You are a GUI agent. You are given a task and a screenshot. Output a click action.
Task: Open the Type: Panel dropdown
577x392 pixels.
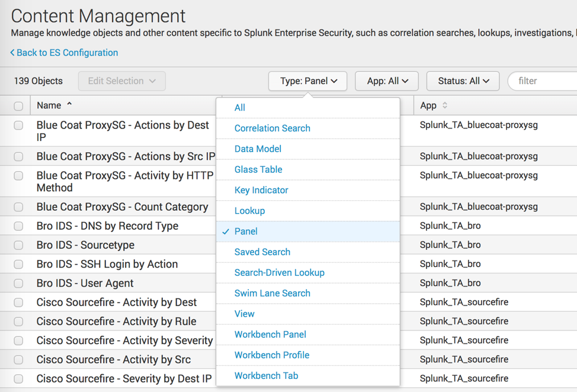(307, 81)
